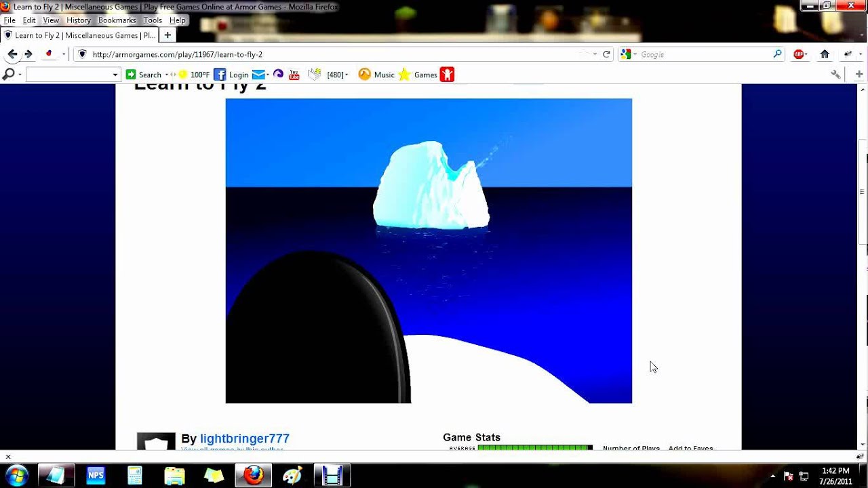Open the Help menu
The width and height of the screenshot is (868, 488).
[x=177, y=20]
